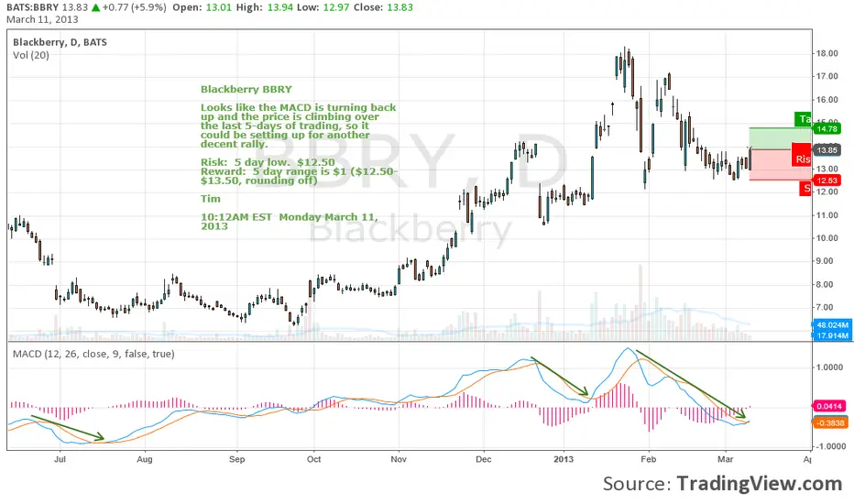
Task: Click the 11.00 price axis label
Action: tap(827, 215)
